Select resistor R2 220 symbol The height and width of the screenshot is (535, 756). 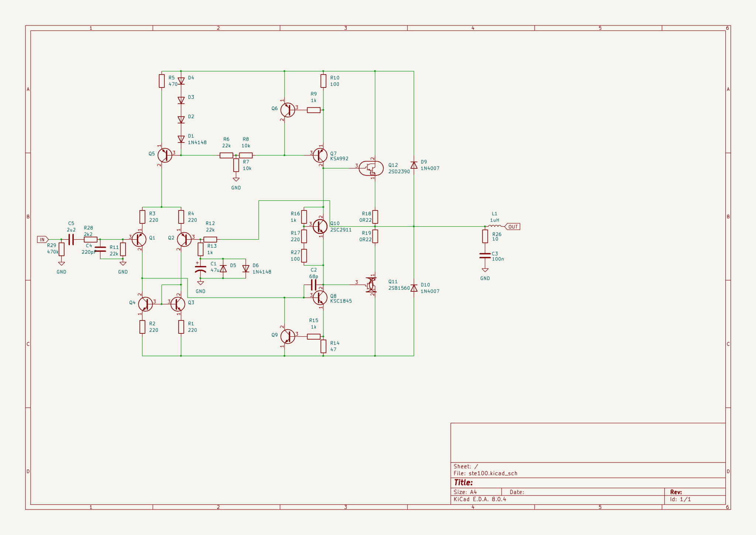[x=142, y=327]
